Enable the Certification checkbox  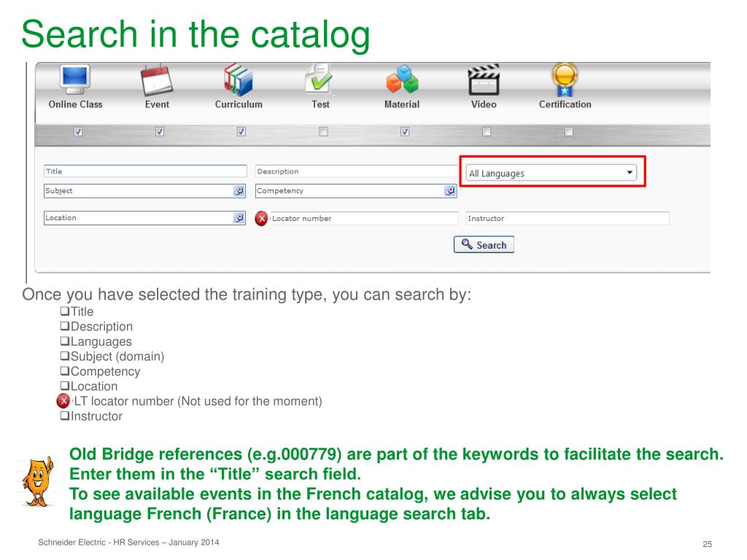pyautogui.click(x=568, y=131)
